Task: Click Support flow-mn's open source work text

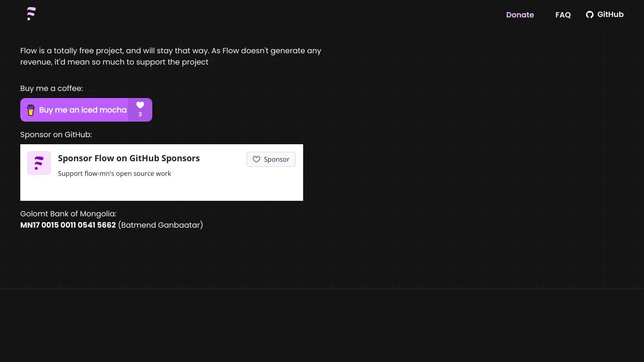Action: point(115,173)
